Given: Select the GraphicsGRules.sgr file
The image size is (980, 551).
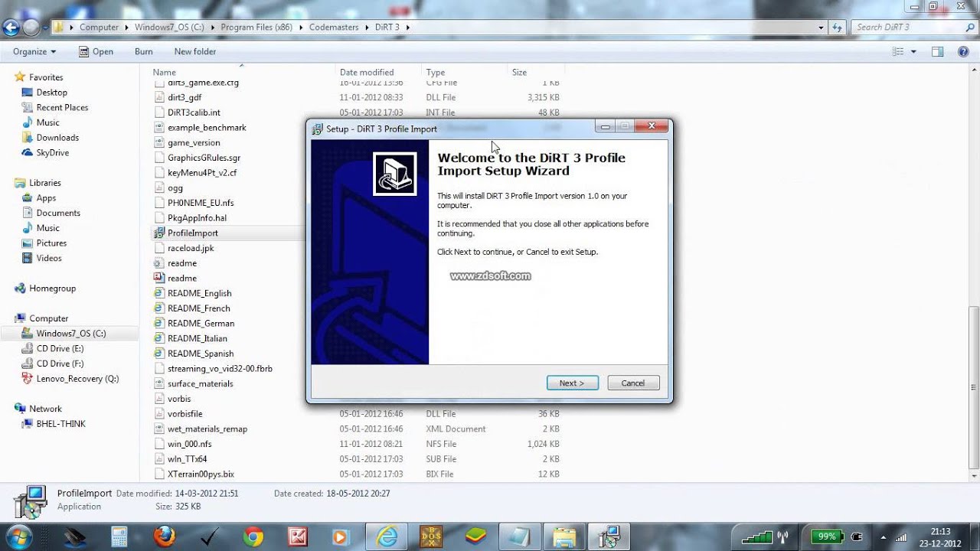Looking at the screenshot, I should click(x=204, y=158).
